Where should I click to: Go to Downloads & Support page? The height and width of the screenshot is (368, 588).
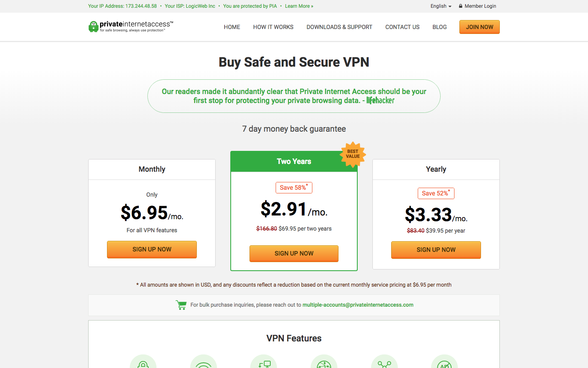pos(339,27)
